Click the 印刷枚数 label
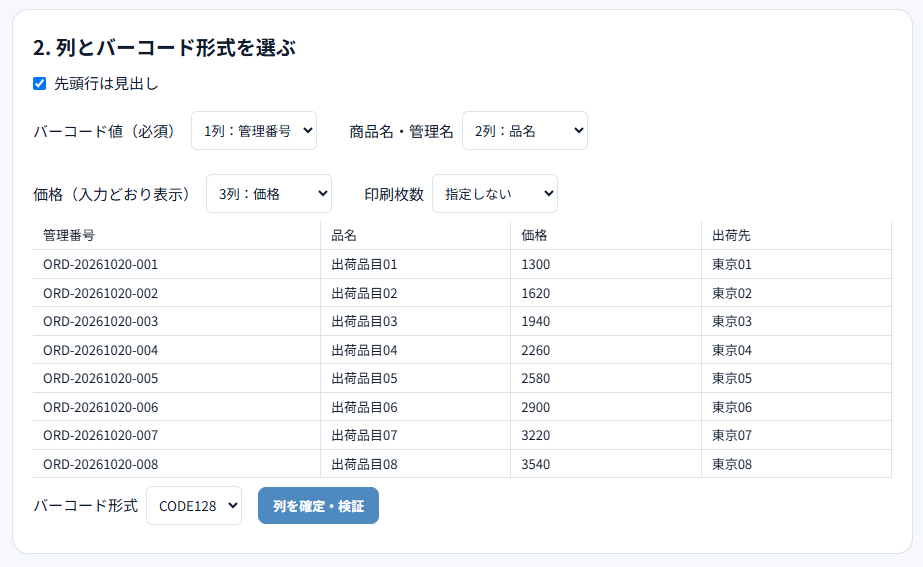Screen dimensions: 923x567 point(394,194)
